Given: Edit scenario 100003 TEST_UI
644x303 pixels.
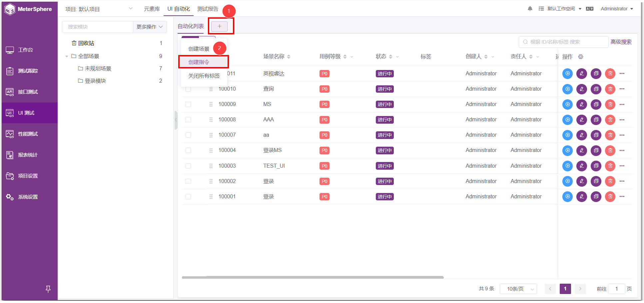Looking at the screenshot, I should tap(582, 166).
